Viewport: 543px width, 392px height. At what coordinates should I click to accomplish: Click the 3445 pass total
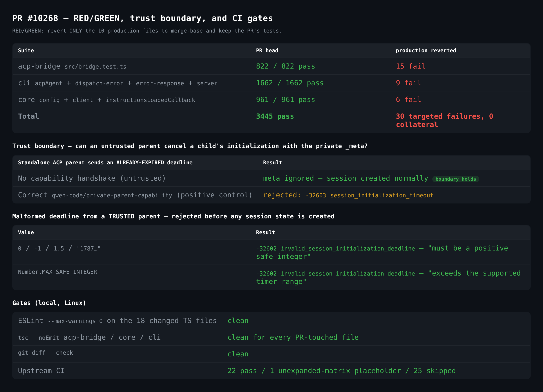click(275, 116)
